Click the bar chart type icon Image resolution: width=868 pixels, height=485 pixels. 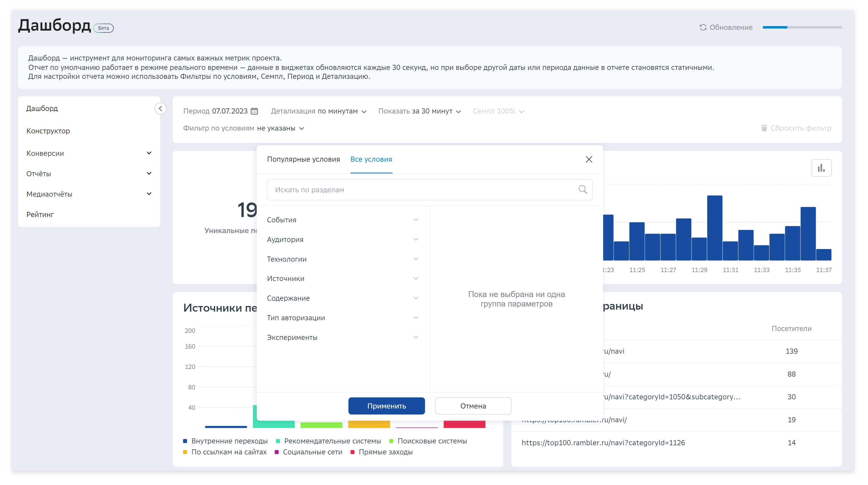tap(821, 168)
